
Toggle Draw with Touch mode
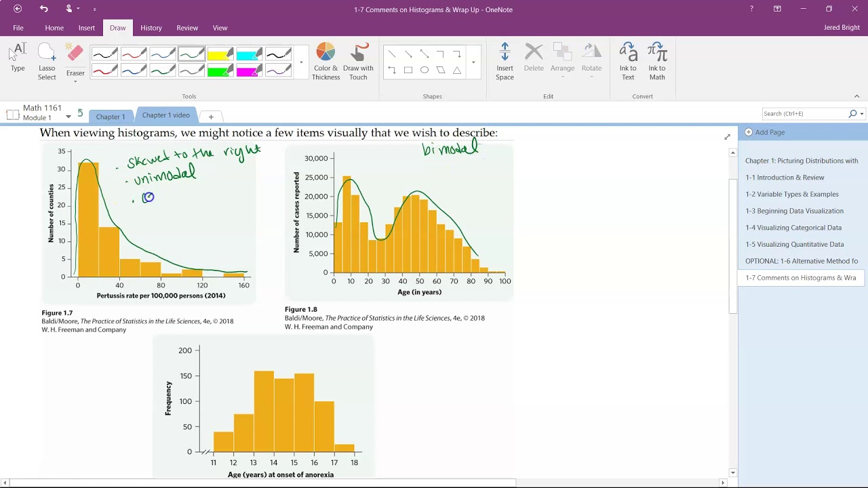pos(358,62)
